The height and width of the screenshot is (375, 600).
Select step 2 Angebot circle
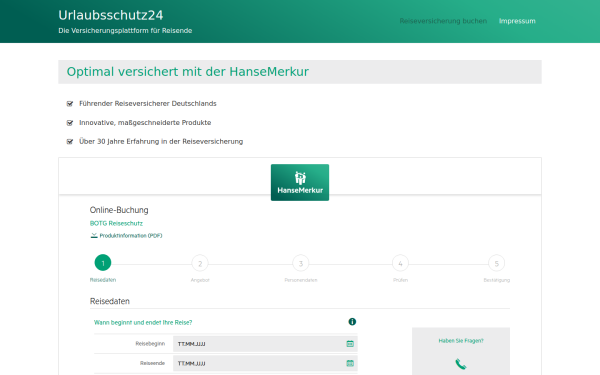coord(200,263)
